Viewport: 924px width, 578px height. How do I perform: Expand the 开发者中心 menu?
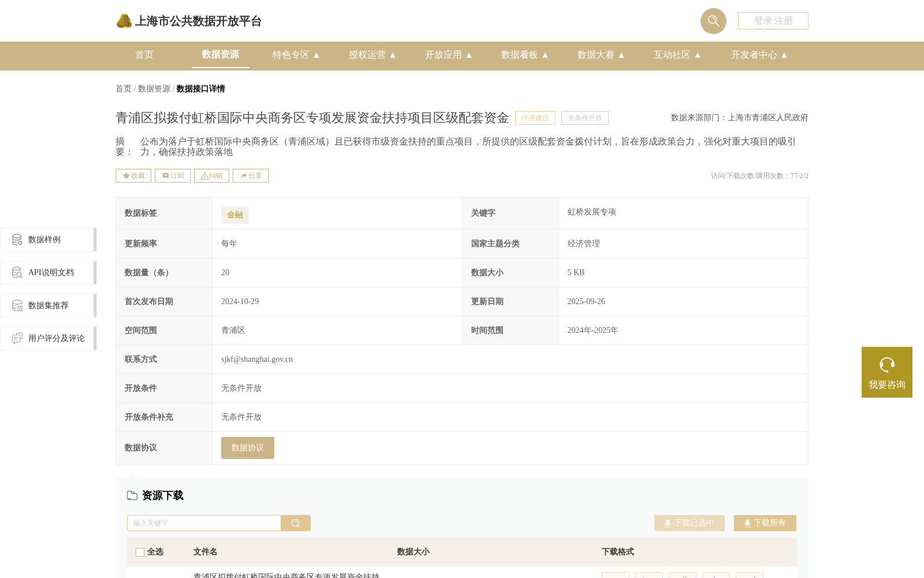point(759,55)
